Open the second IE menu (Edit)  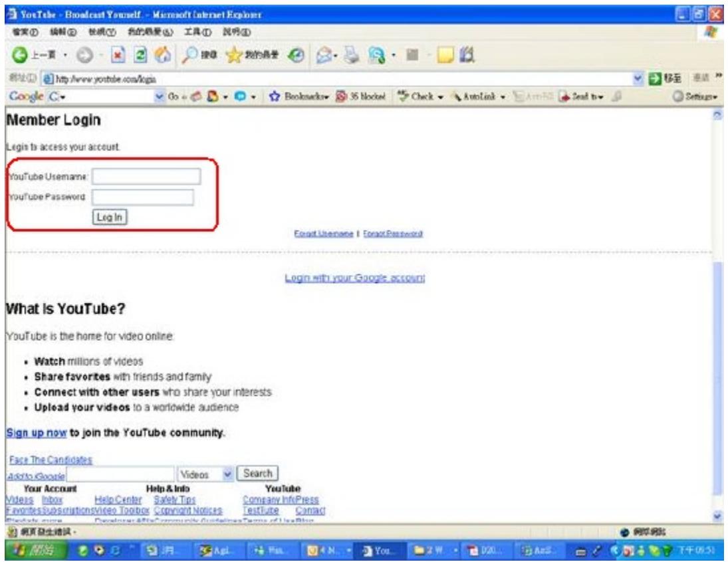coord(63,32)
